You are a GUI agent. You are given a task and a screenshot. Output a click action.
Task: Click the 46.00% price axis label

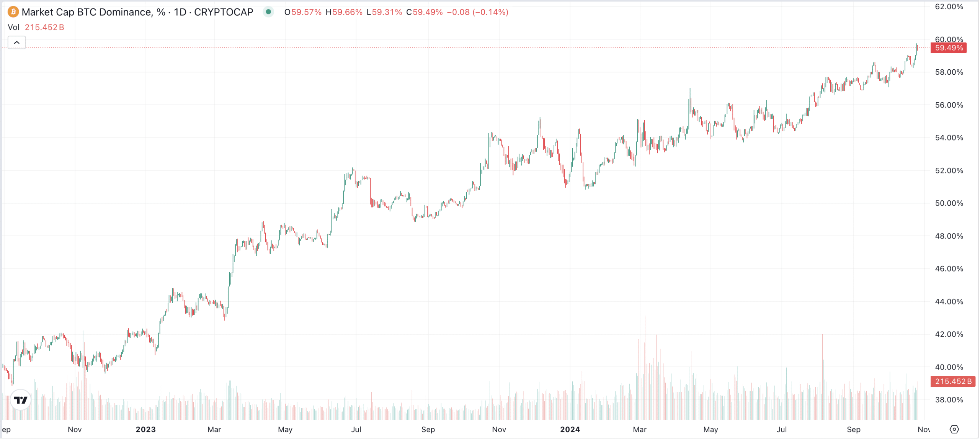(x=949, y=268)
